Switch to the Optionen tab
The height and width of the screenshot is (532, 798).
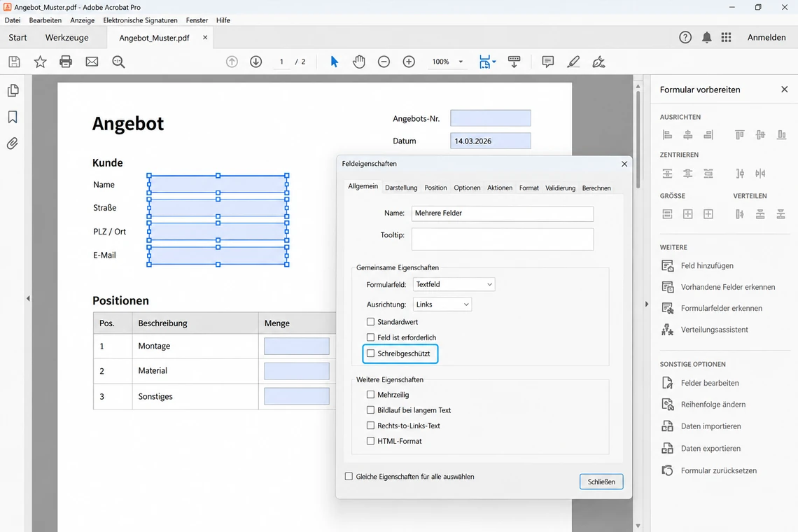(x=467, y=188)
